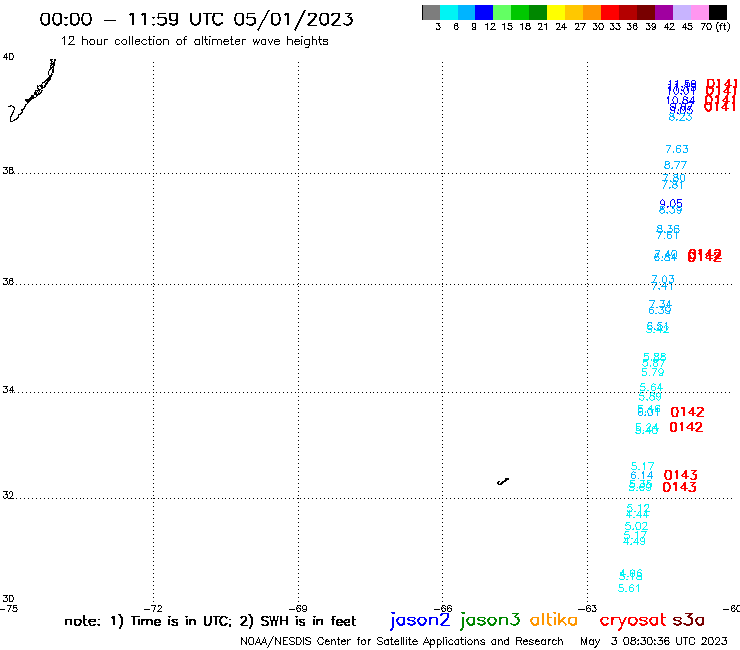Select the jason3 satellite label
Screen dimensions: 740x650
point(490,620)
